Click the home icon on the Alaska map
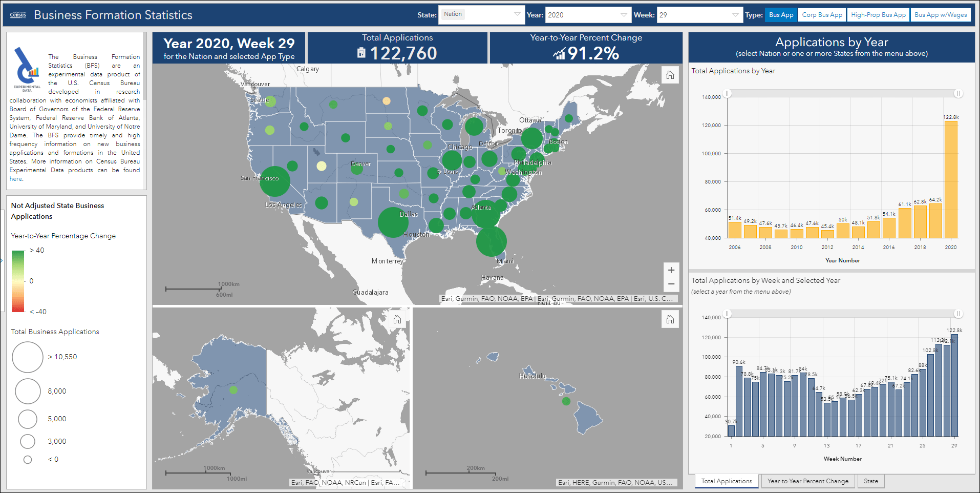The width and height of the screenshot is (980, 493). tap(397, 319)
